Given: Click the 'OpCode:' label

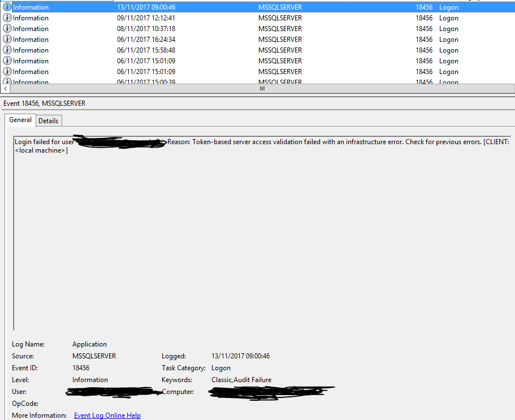Looking at the screenshot, I should pyautogui.click(x=25, y=404).
